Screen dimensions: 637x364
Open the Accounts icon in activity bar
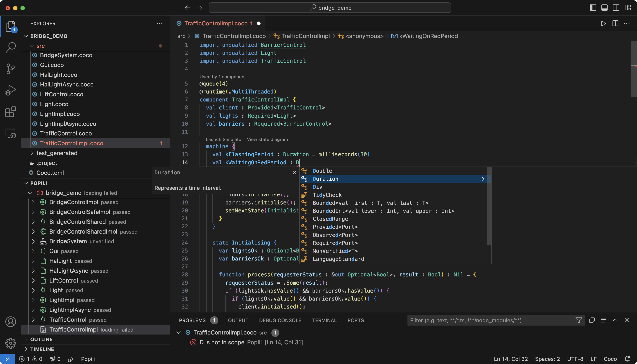point(11,322)
